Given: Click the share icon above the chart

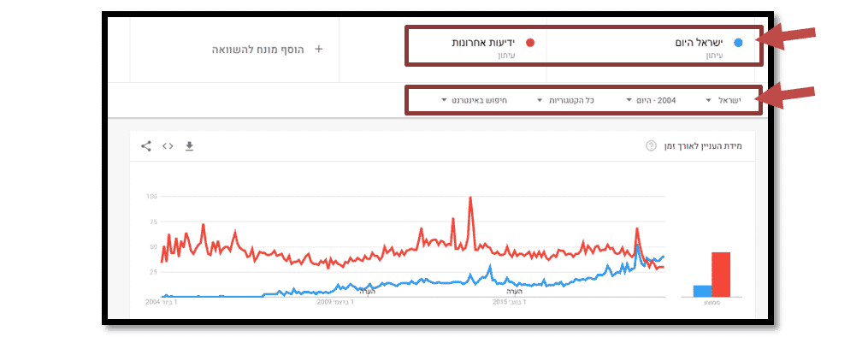Looking at the screenshot, I should pyautogui.click(x=146, y=146).
